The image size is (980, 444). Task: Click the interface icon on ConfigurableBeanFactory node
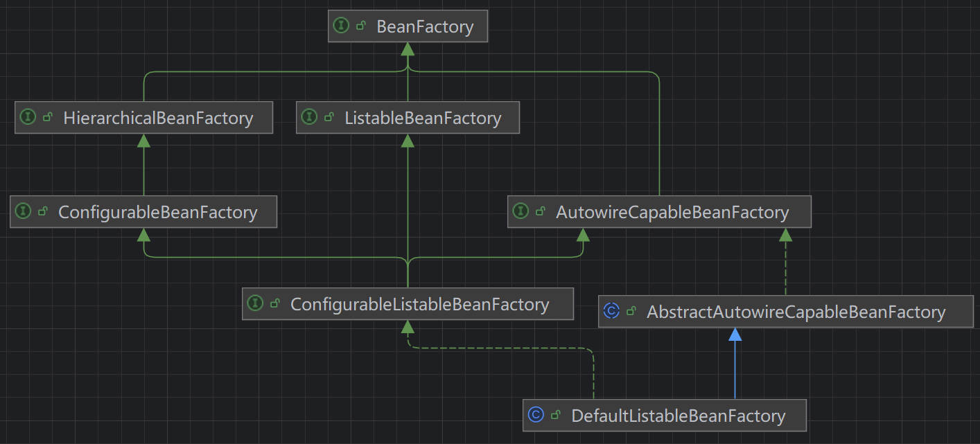[x=23, y=211]
